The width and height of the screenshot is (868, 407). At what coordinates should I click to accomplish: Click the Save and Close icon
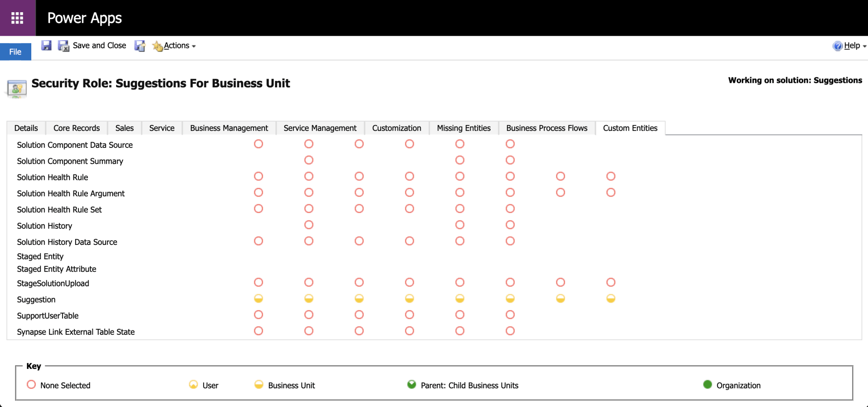coord(63,46)
